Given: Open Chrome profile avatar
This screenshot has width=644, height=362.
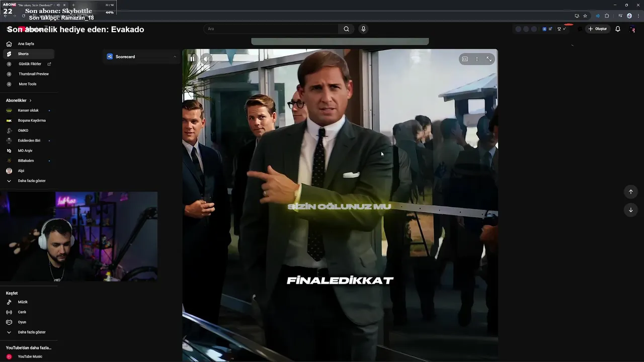Looking at the screenshot, I should pos(629,16).
